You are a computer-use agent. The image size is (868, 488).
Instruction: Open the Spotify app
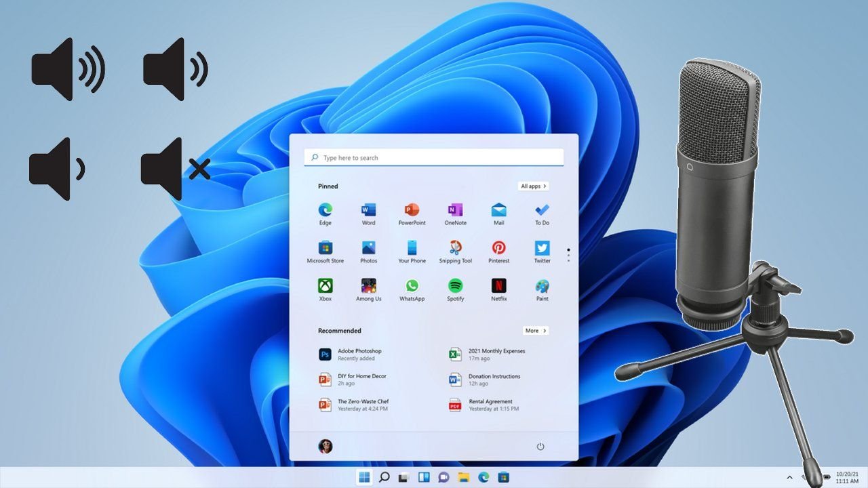pos(456,290)
